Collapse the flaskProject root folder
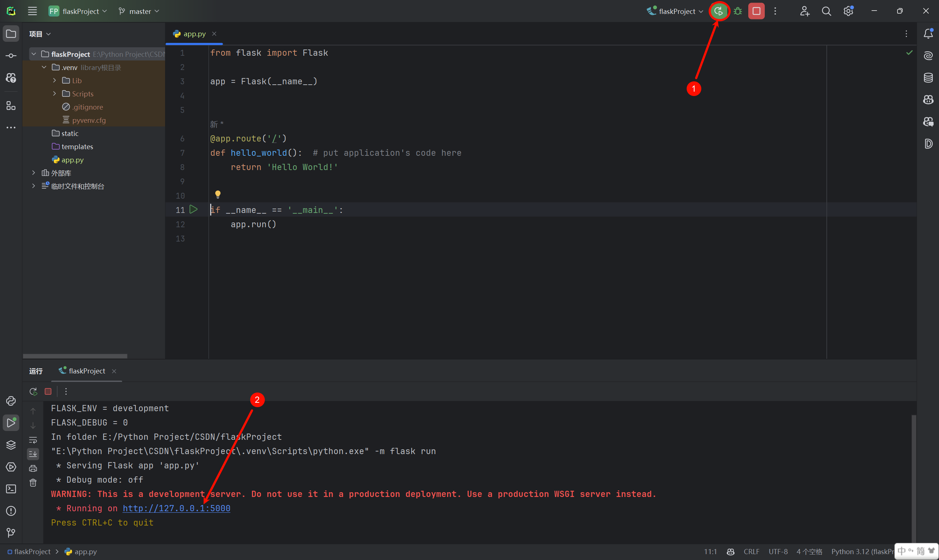 [x=34, y=54]
